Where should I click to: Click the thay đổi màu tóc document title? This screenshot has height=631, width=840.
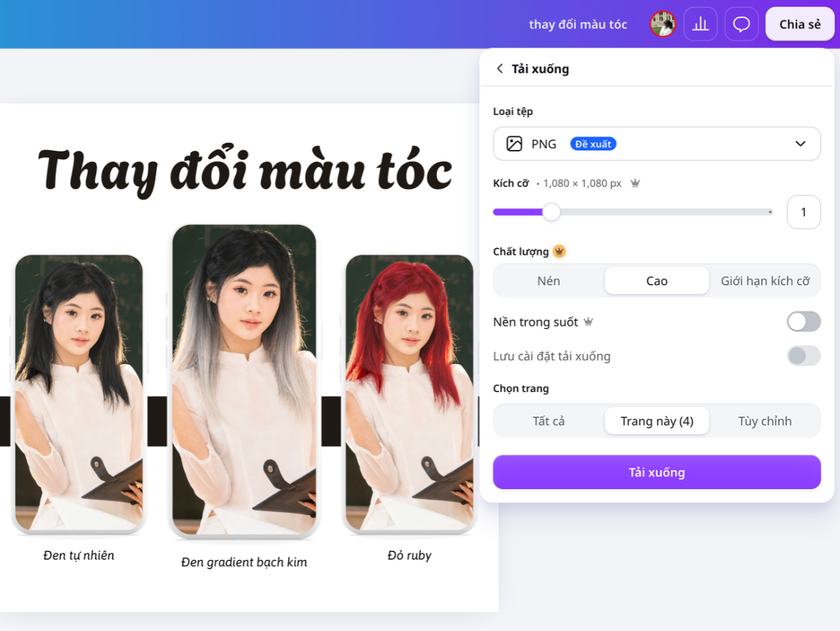(x=578, y=24)
